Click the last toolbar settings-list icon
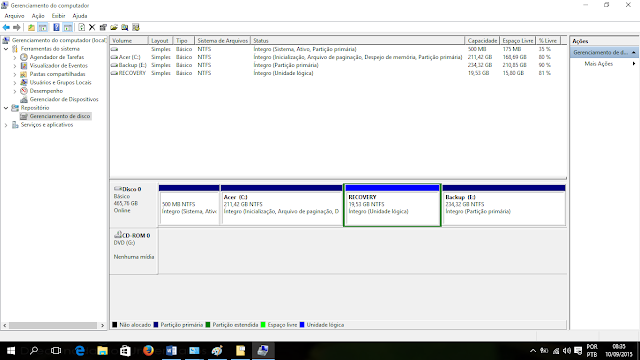640x360 pixels. point(136,27)
